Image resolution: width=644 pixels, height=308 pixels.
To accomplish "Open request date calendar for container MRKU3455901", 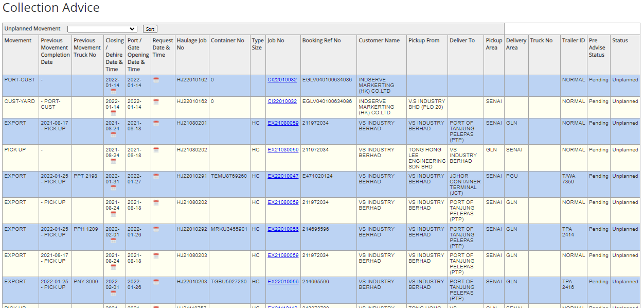I will pos(156,229).
